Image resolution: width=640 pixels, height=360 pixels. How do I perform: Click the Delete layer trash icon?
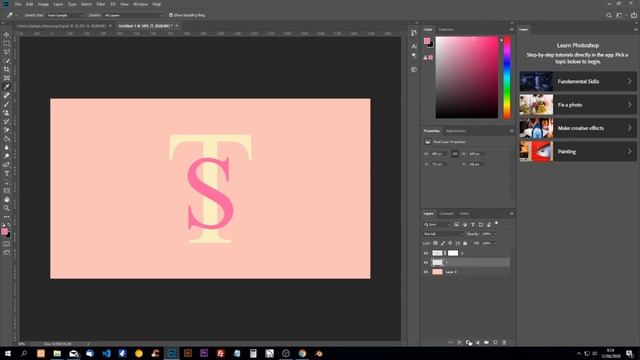[x=504, y=342]
